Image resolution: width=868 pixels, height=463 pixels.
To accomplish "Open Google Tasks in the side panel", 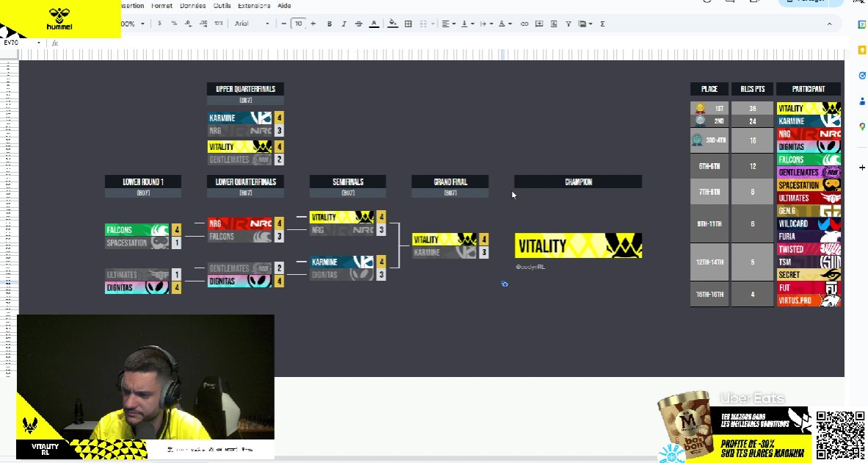I will pos(862,76).
